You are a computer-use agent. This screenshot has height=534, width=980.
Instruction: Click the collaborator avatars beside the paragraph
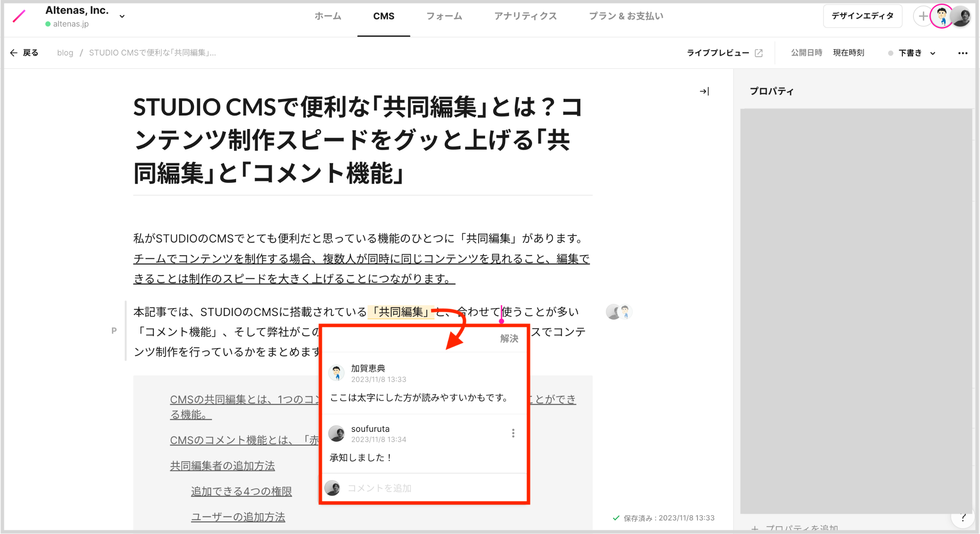[x=619, y=312]
